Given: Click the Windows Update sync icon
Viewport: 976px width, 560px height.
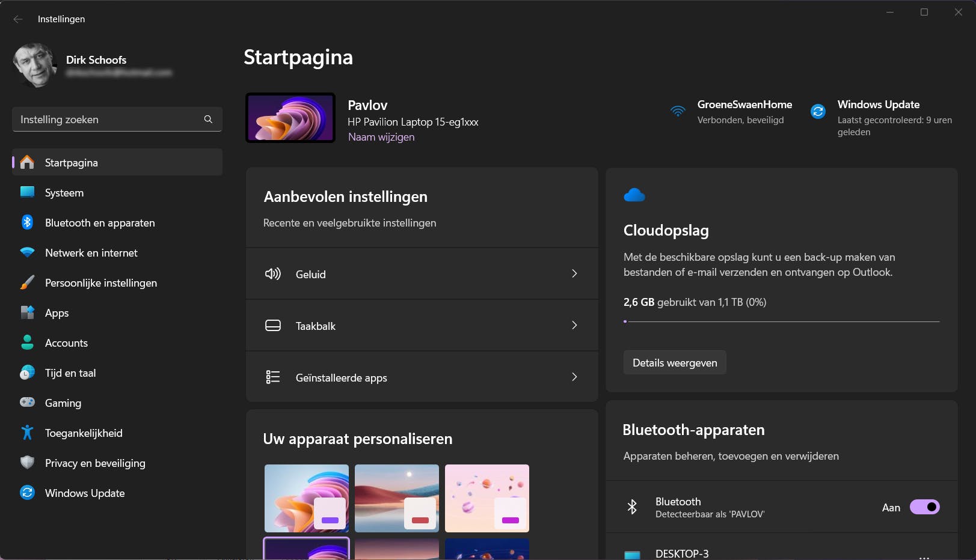Looking at the screenshot, I should [818, 111].
